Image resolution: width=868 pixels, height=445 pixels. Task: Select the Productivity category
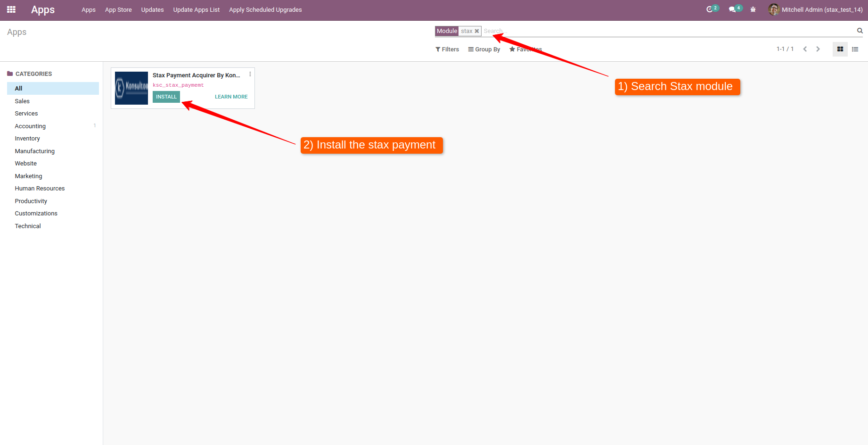pos(53,201)
